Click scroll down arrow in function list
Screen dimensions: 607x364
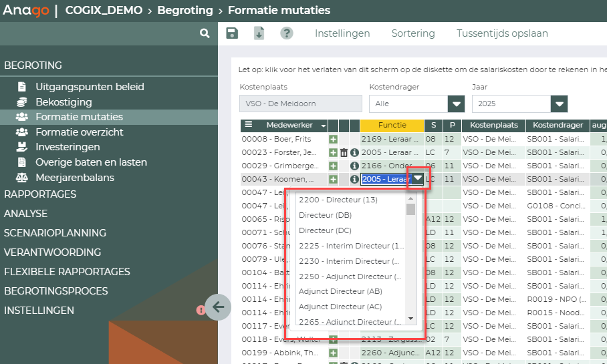(x=410, y=319)
